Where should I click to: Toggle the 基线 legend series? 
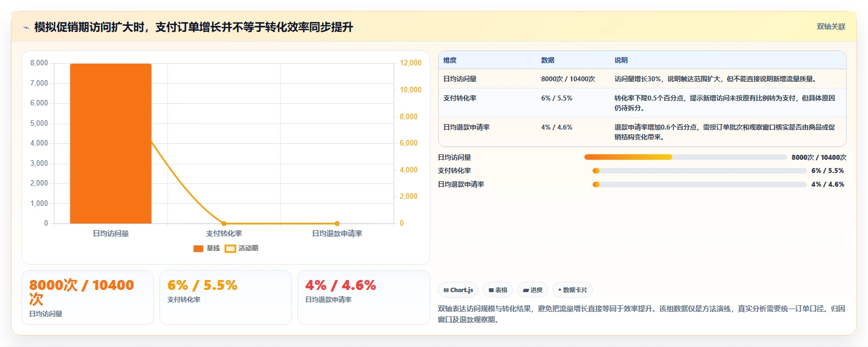click(206, 248)
